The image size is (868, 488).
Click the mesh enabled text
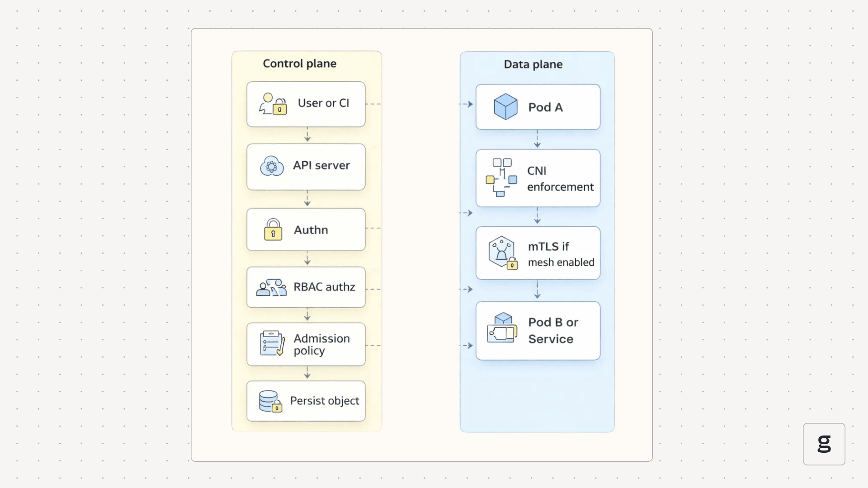(561, 263)
